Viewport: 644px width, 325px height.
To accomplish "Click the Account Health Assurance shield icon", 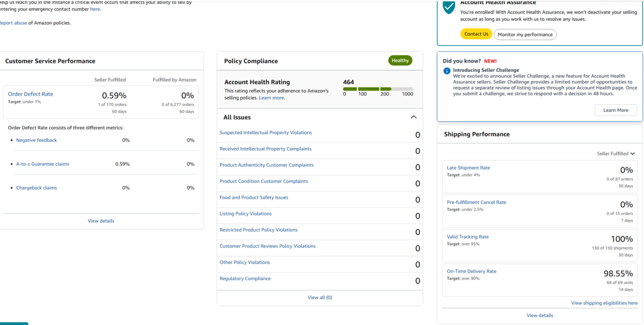I will click(448, 7).
